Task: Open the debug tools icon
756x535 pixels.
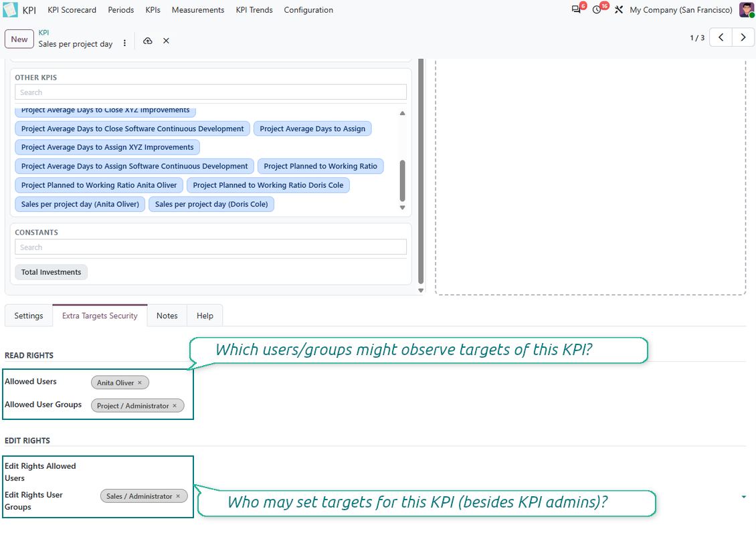Action: pos(619,9)
